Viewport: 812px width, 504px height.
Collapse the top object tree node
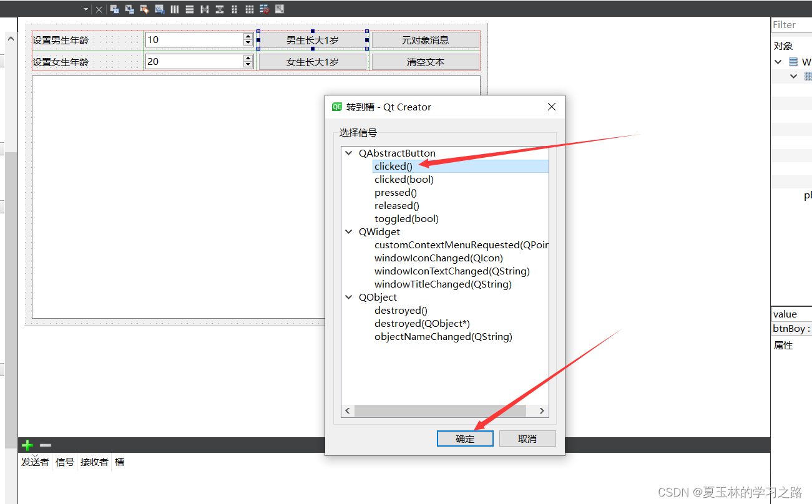[778, 62]
